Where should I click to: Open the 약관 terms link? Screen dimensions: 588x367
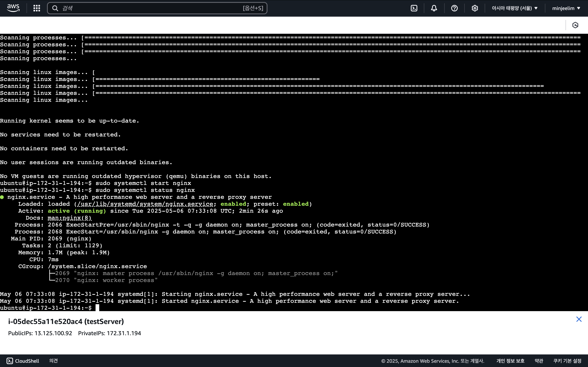coord(539,361)
